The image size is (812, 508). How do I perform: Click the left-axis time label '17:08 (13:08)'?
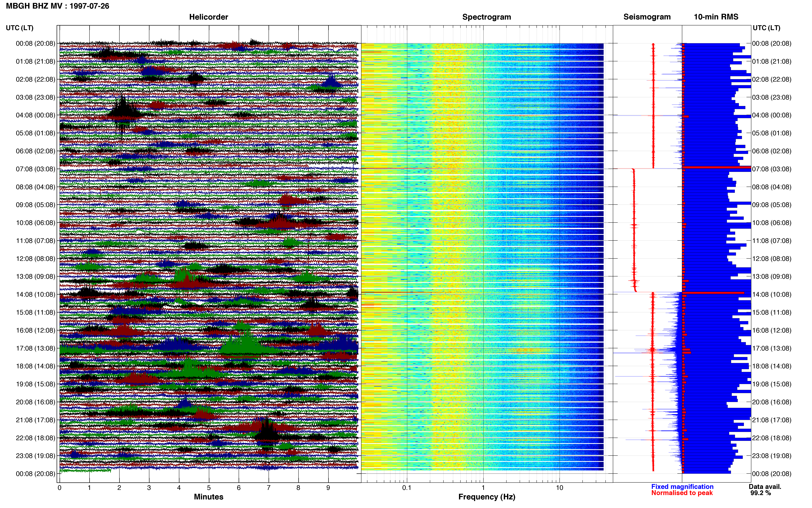[x=36, y=348]
